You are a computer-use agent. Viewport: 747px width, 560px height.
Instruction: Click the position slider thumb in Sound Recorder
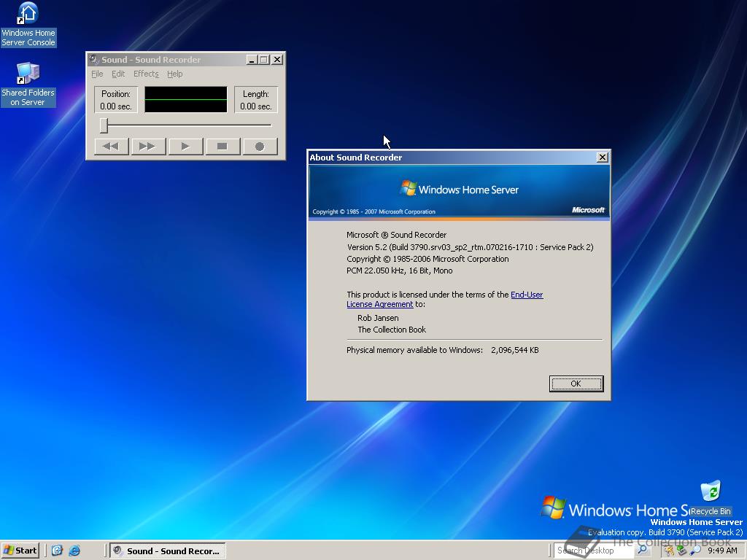[104, 125]
